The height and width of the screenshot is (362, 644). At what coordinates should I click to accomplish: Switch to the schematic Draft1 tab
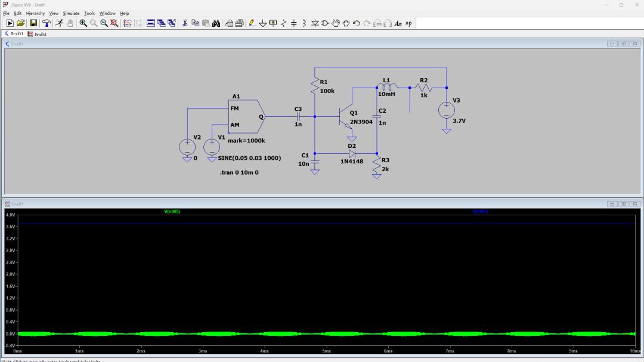(x=14, y=34)
